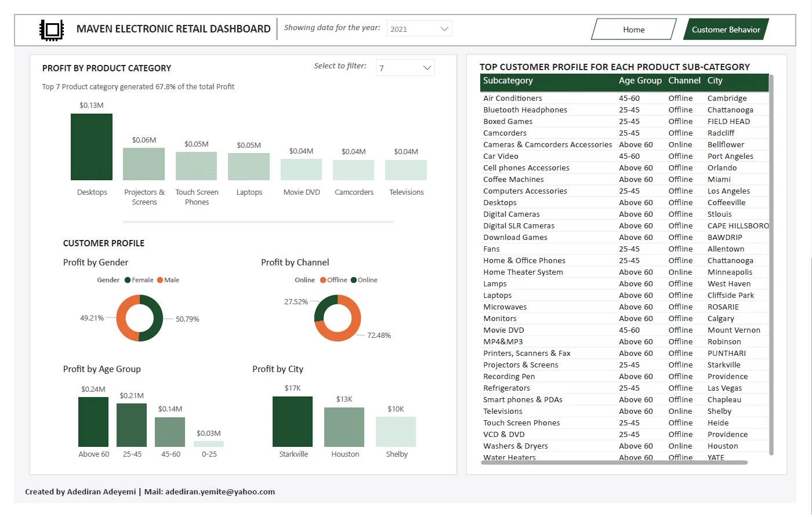Select the Desktops profit bar
This screenshot has height=517, width=812.
click(92, 147)
